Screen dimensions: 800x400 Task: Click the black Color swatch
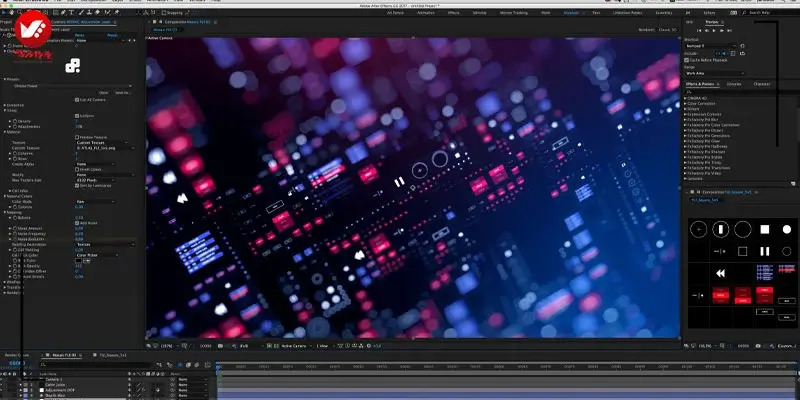(x=78, y=260)
